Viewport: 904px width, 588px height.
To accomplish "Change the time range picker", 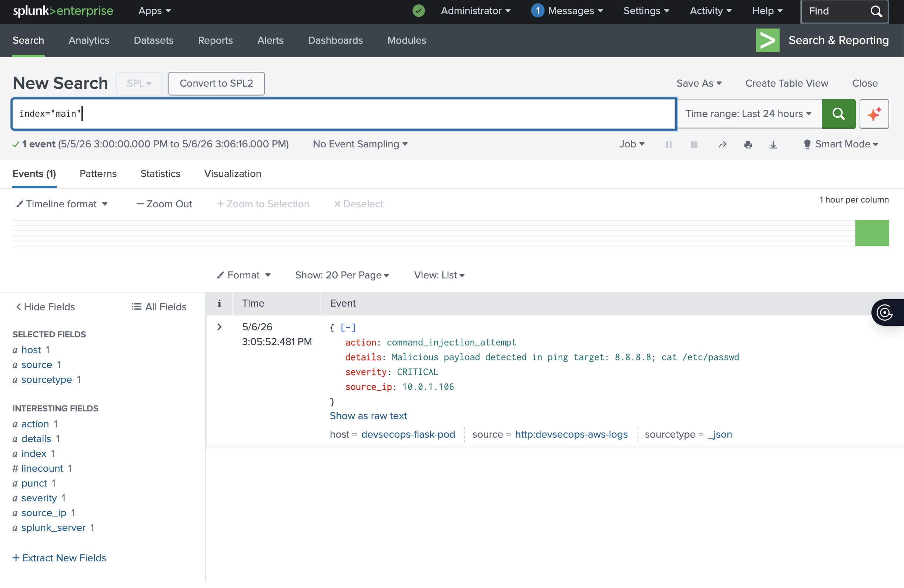I will [x=749, y=114].
